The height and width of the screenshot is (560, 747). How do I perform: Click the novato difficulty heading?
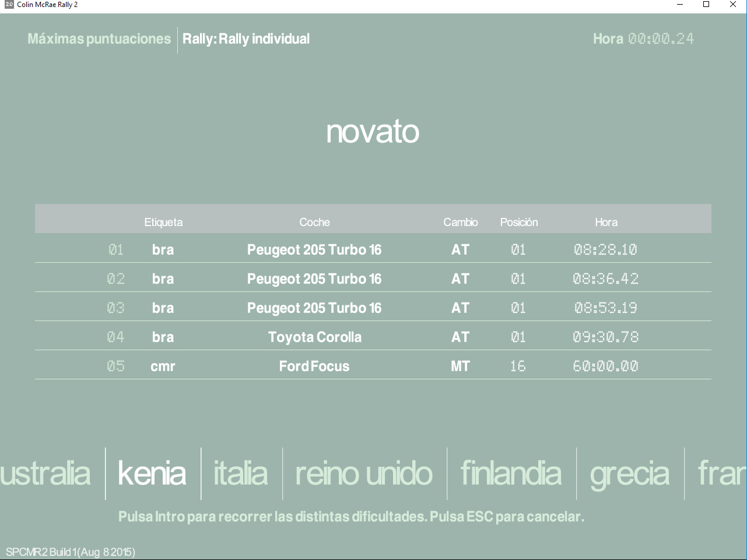[373, 131]
